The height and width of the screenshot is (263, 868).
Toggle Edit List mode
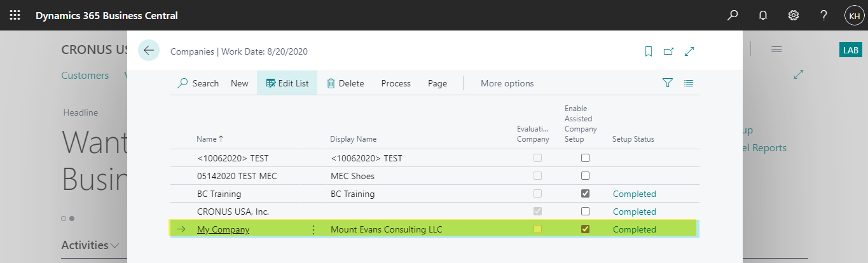point(287,83)
